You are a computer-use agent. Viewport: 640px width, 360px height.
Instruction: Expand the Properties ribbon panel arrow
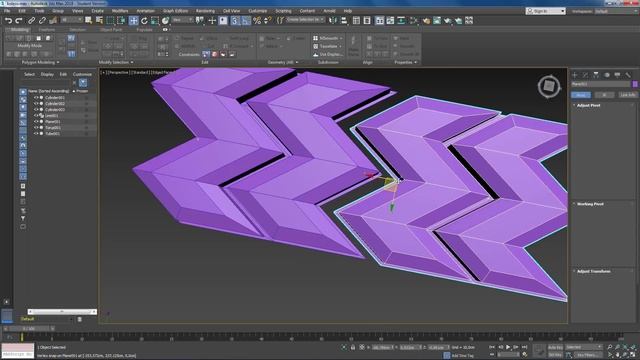[x=416, y=62]
